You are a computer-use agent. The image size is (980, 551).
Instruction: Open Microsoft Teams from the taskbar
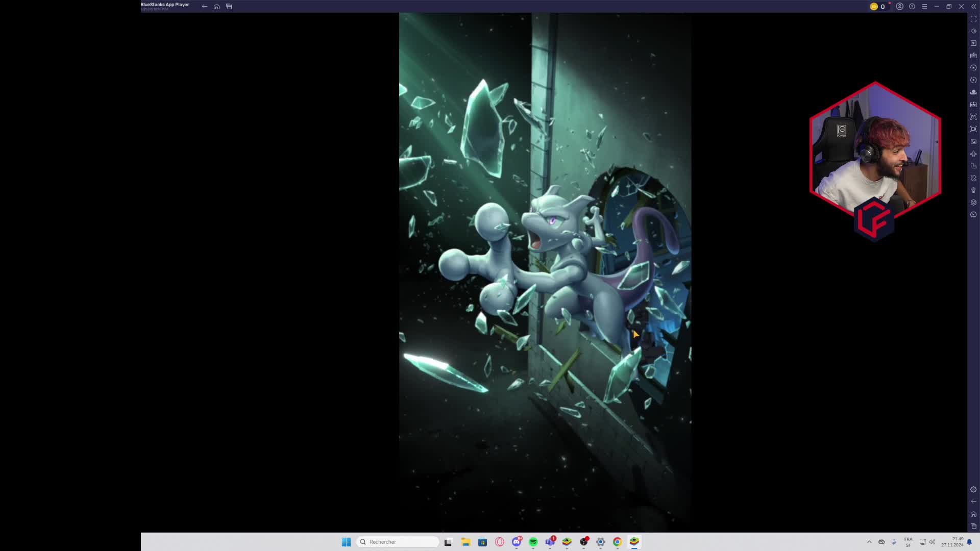tap(550, 542)
